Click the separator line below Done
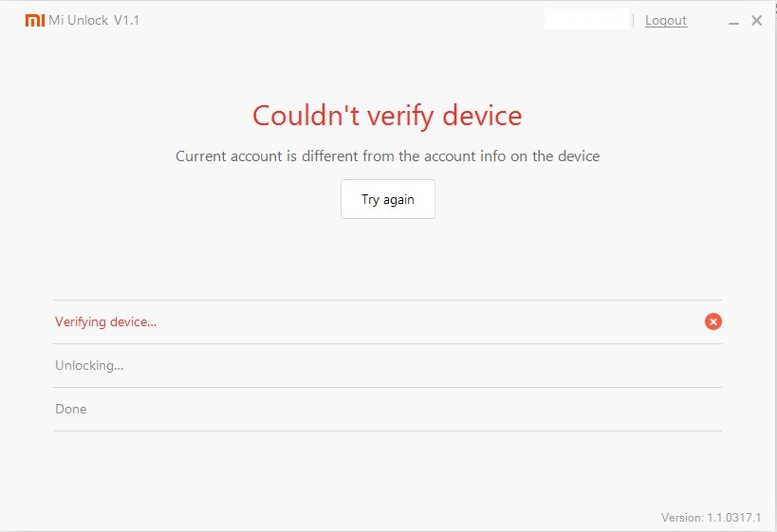This screenshot has height=532, width=777. 387,431
